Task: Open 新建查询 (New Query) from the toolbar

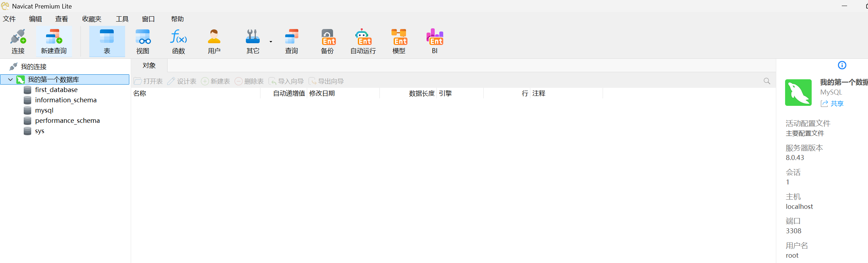Action: click(x=54, y=41)
